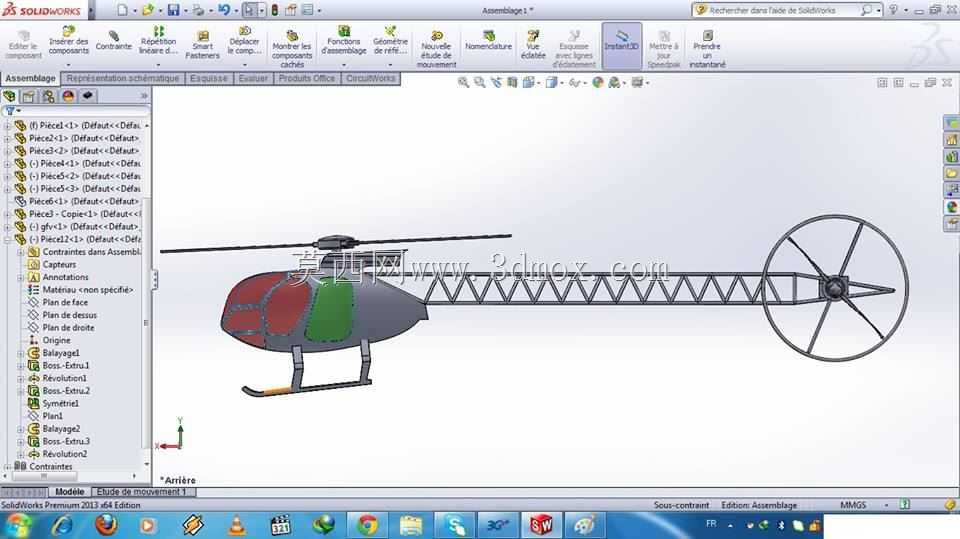Open the DisplayManager appearance tab icon
The width and height of the screenshot is (960, 539).
pos(68,96)
